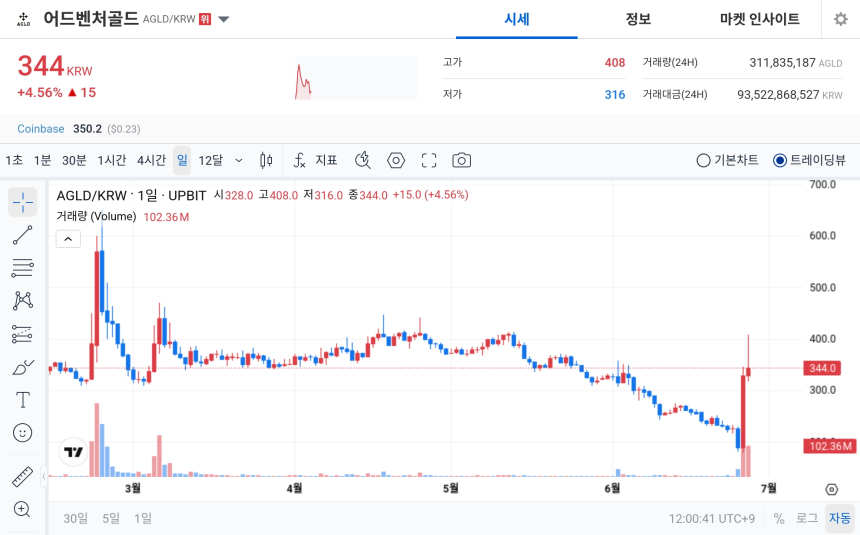Click the Coinbase price link
860x535 pixels.
tap(41, 129)
